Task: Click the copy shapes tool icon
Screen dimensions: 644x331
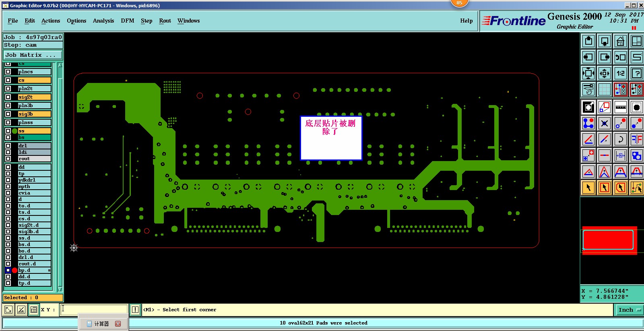Action: coord(637,155)
